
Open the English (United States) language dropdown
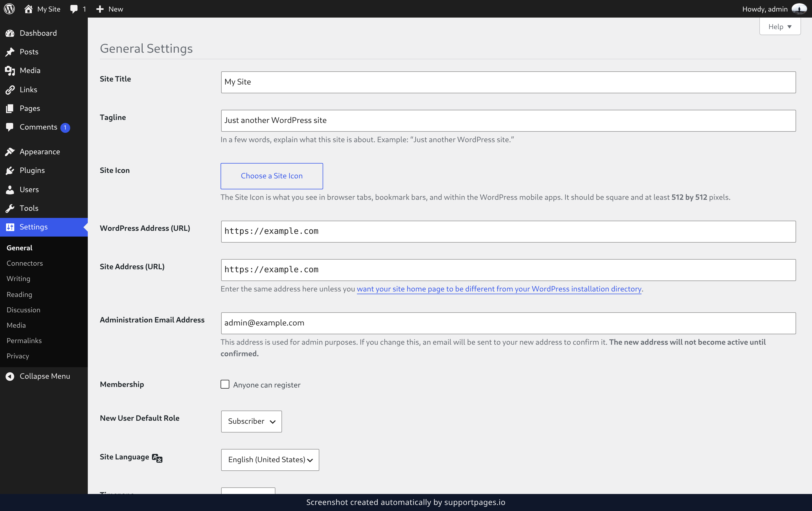(270, 459)
